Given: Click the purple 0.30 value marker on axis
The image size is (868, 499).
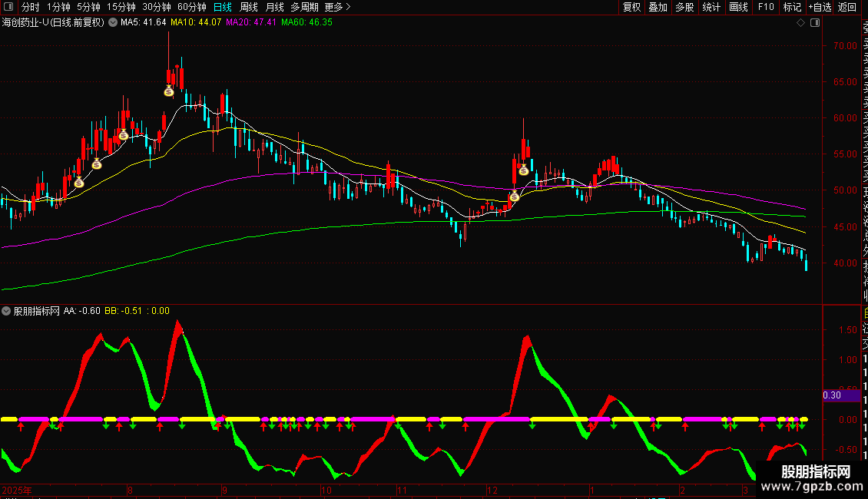Looking at the screenshot, I should point(832,395).
